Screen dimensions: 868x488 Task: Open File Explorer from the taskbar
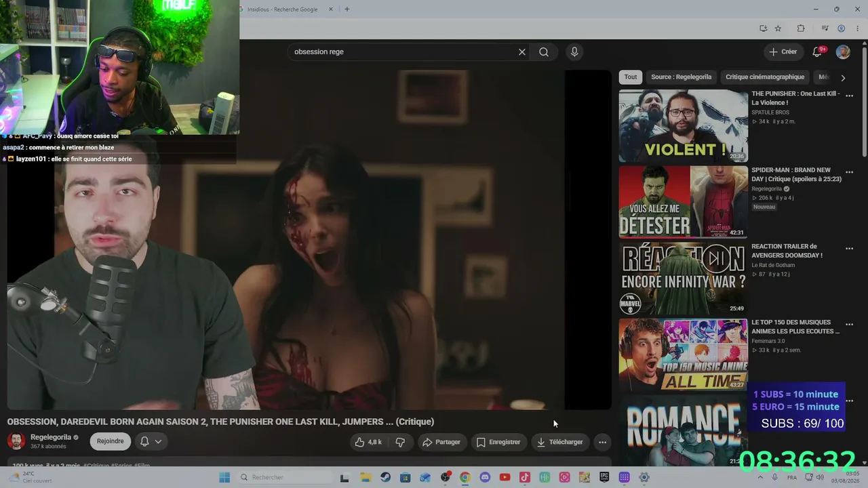[366, 477]
